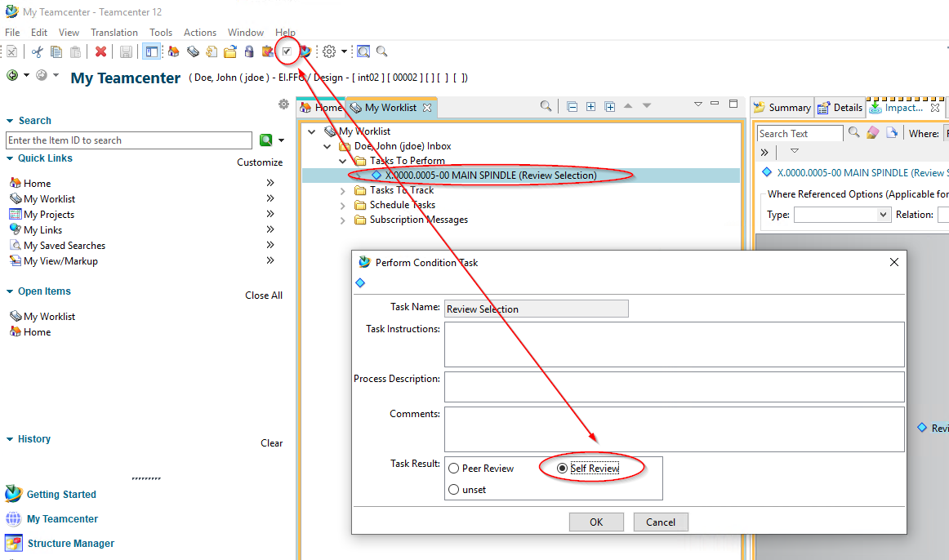Image resolution: width=949 pixels, height=560 pixels.
Task: Collapse the Quick Links section
Action: click(x=10, y=158)
